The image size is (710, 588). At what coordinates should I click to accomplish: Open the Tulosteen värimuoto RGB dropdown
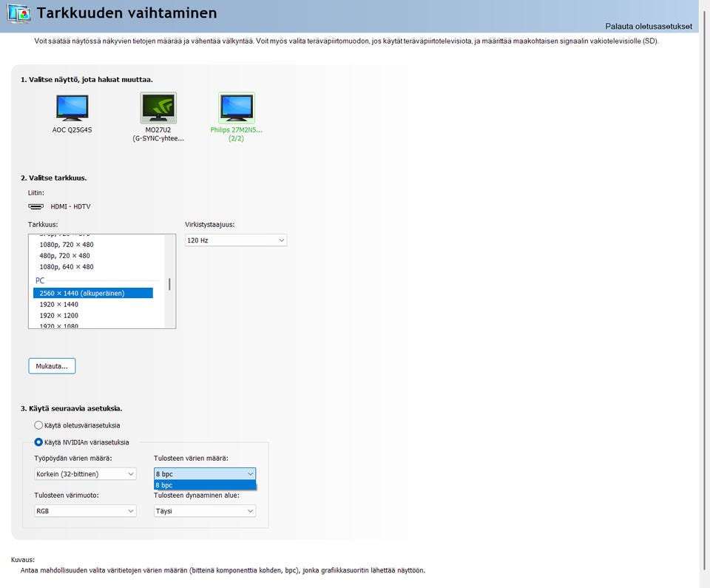[85, 511]
